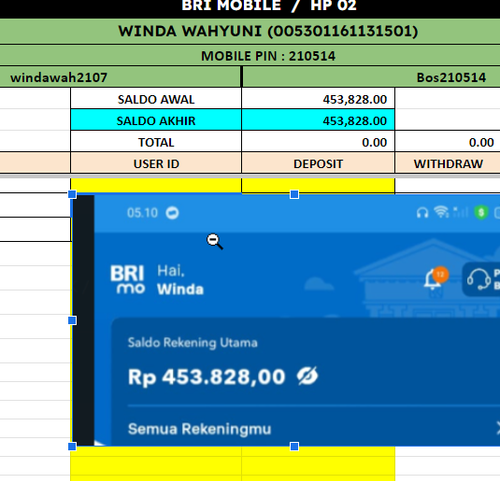Select the yellow cell below USER ID header
This screenshot has height=481, width=500.
(x=156, y=185)
